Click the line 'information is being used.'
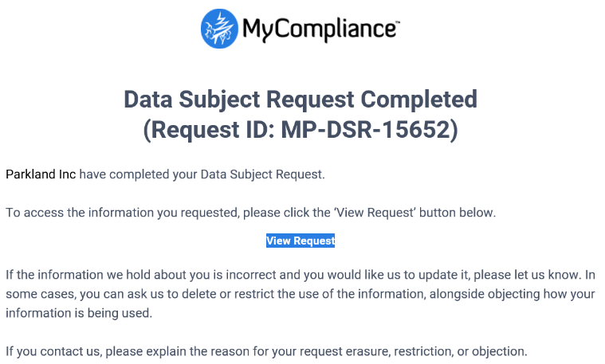Viewport: 605px width, 364px height. click(79, 313)
